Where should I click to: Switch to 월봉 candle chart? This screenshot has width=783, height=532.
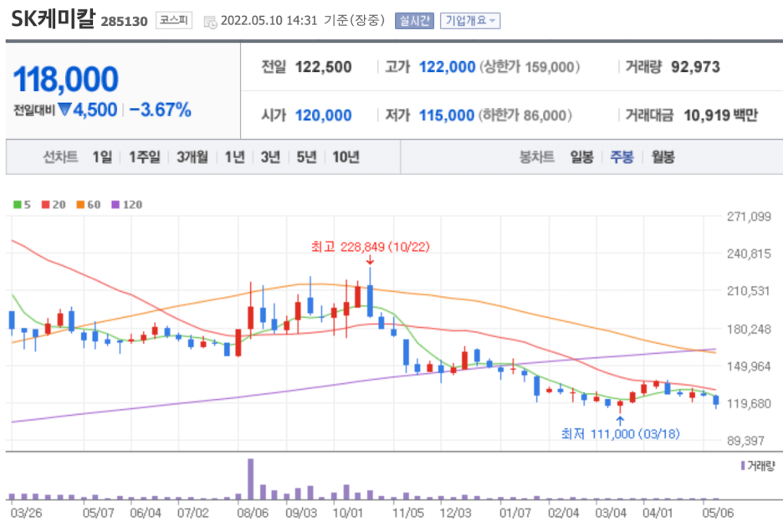(663, 157)
